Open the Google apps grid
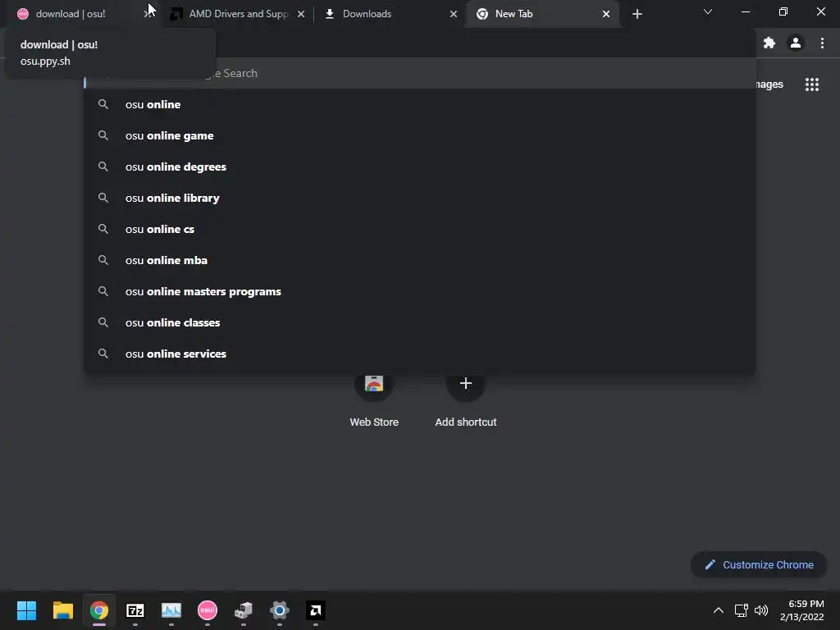The width and height of the screenshot is (840, 630). pos(812,84)
